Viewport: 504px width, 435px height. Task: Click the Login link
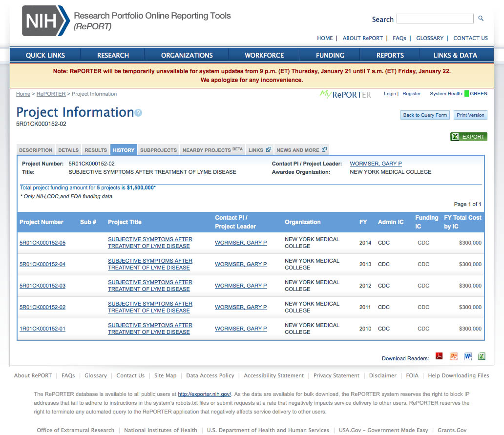click(x=390, y=93)
